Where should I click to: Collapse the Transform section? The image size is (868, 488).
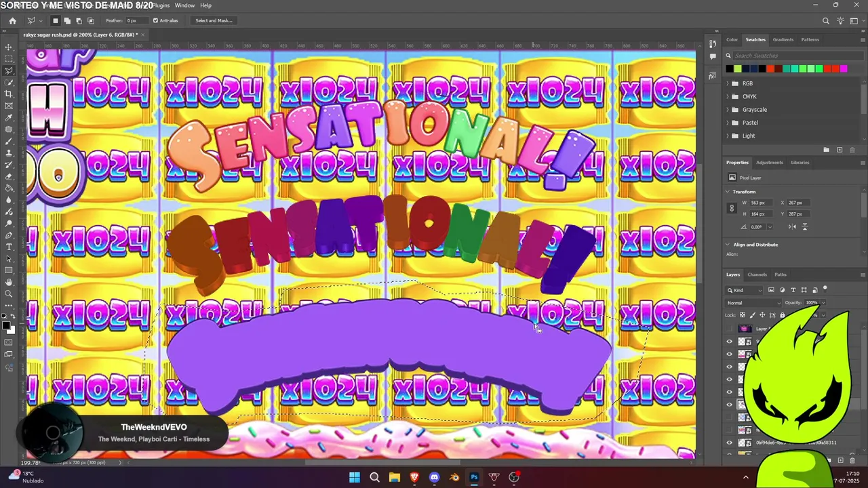pos(728,192)
